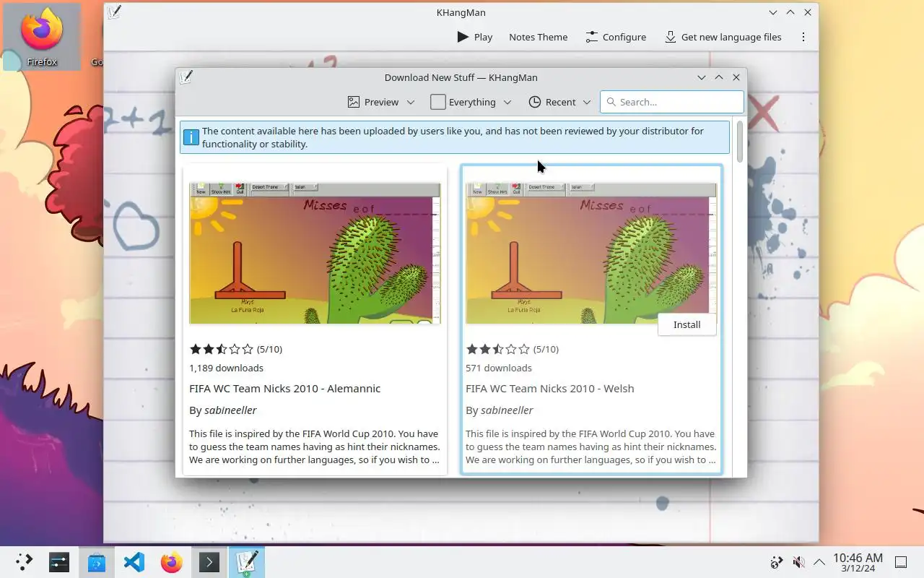Screen dimensions: 924x578
Task: Click the Alemannic entry description text
Action: (314, 447)
